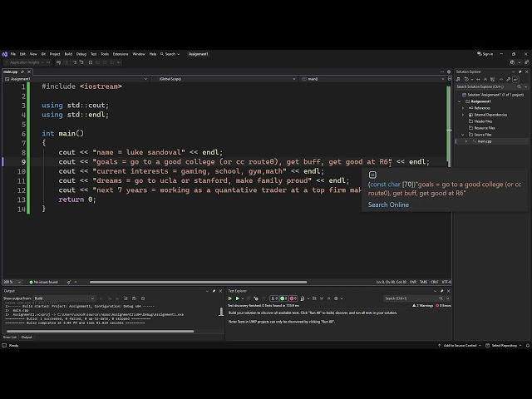The width and height of the screenshot is (532, 399).
Task: Open Show output from Build dropdown
Action: pyautogui.click(x=64, y=298)
